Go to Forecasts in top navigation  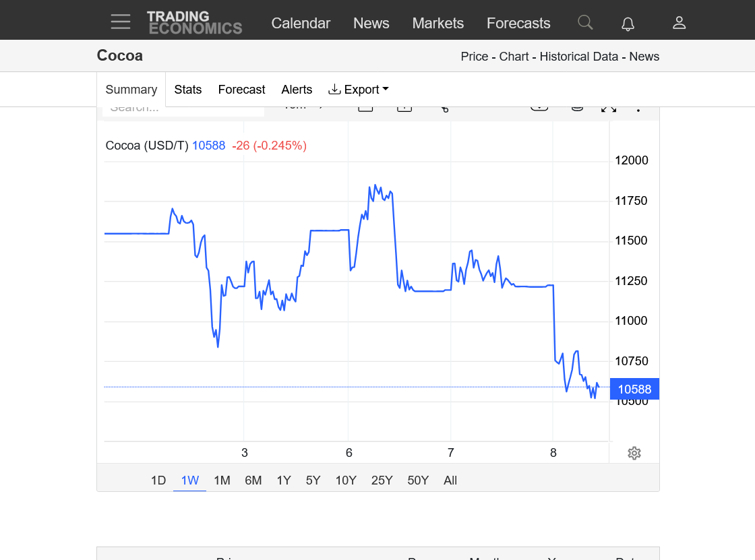click(518, 23)
